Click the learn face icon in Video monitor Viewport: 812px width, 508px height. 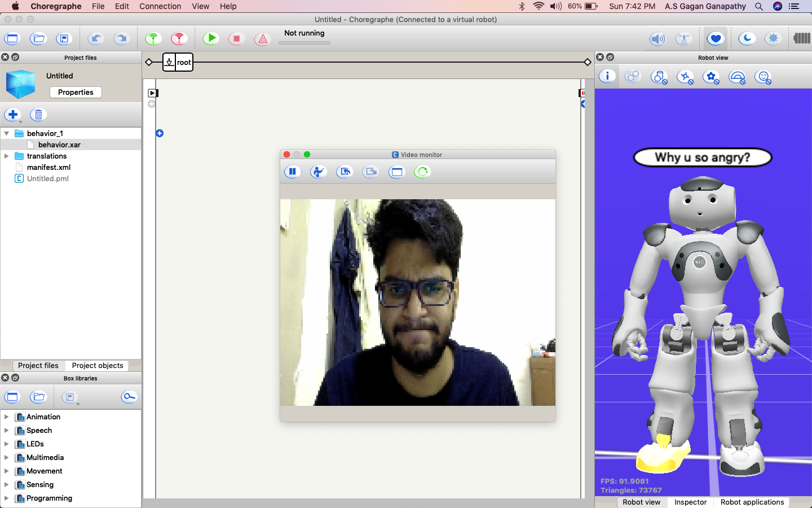click(319, 172)
